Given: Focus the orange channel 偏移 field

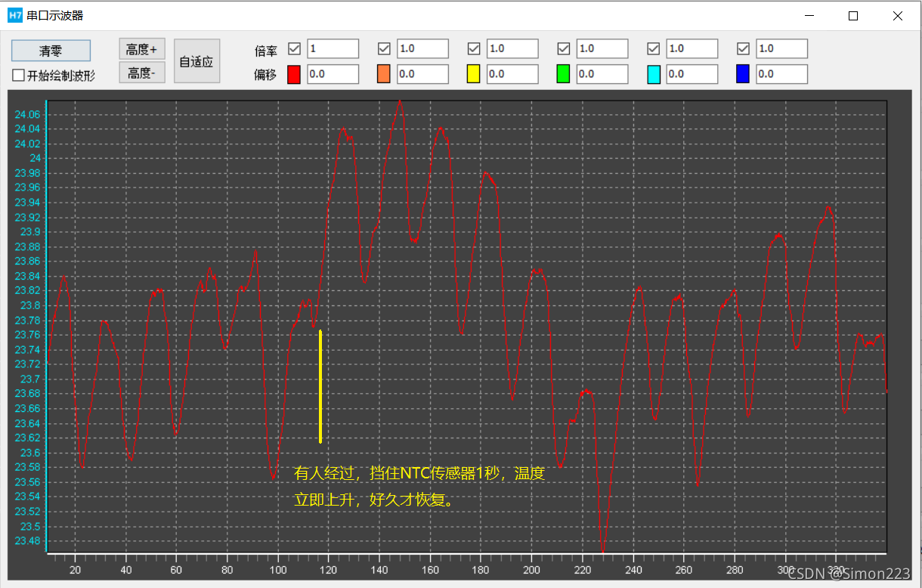Looking at the screenshot, I should click(x=422, y=74).
